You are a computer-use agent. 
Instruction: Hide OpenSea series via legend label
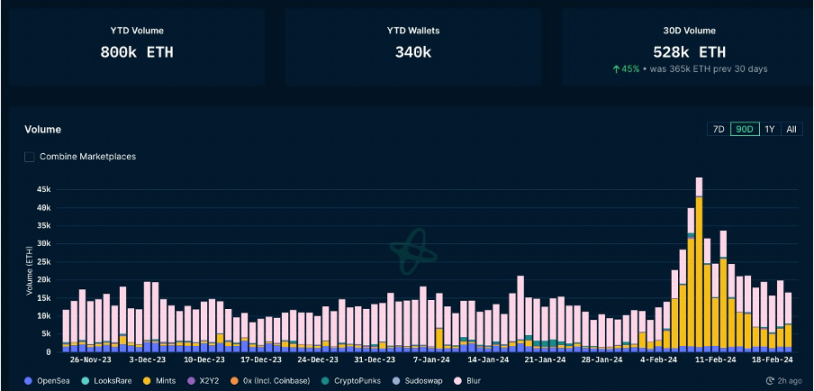[52, 381]
